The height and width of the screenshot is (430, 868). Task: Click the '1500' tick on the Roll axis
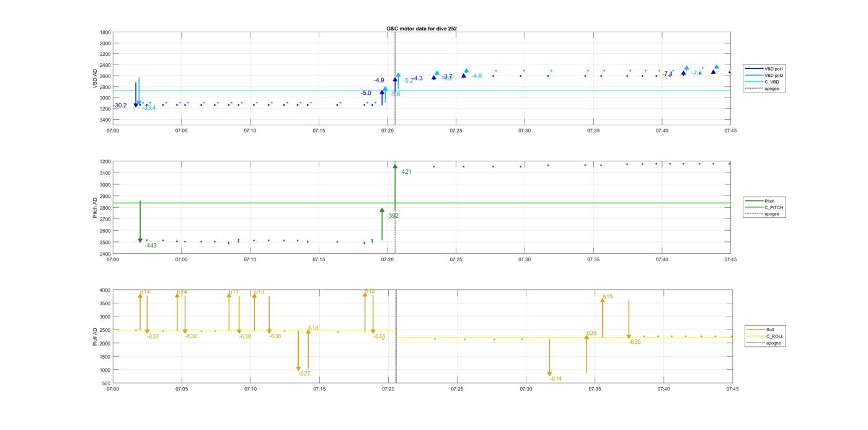pyautogui.click(x=105, y=357)
